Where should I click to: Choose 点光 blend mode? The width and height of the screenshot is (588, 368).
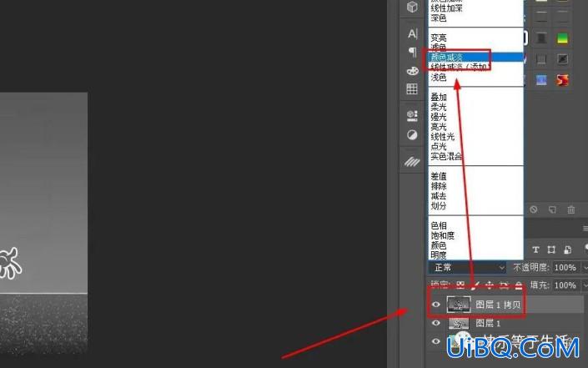click(x=475, y=146)
